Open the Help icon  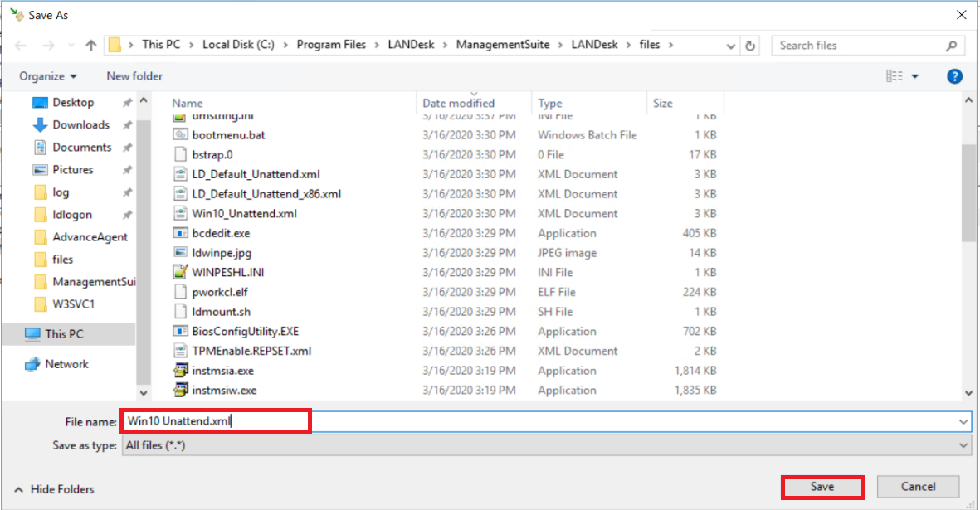[954, 75]
